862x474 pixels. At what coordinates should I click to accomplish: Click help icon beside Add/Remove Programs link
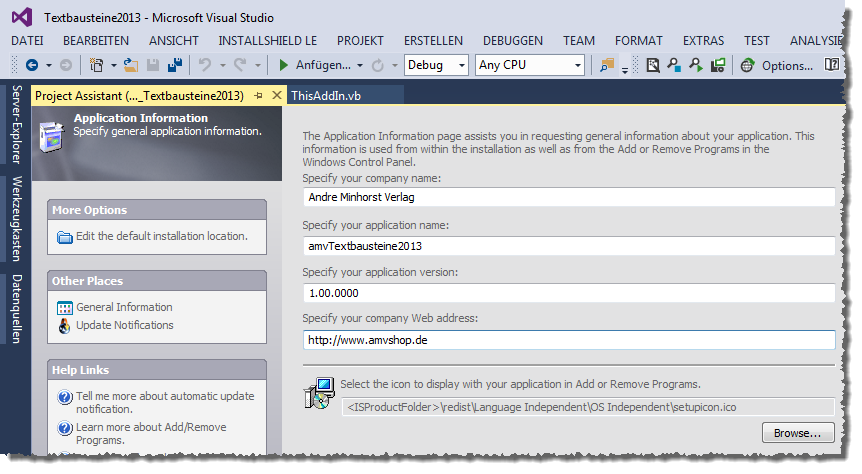[x=65, y=428]
